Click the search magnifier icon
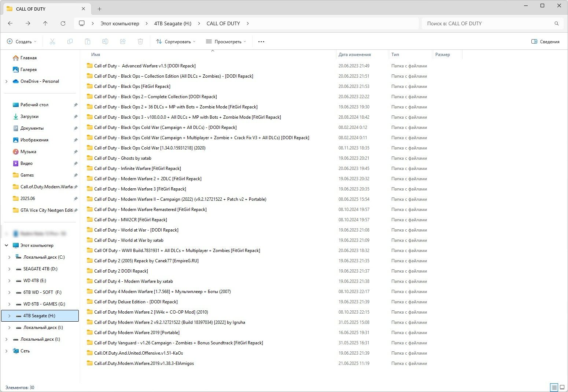 (x=557, y=23)
